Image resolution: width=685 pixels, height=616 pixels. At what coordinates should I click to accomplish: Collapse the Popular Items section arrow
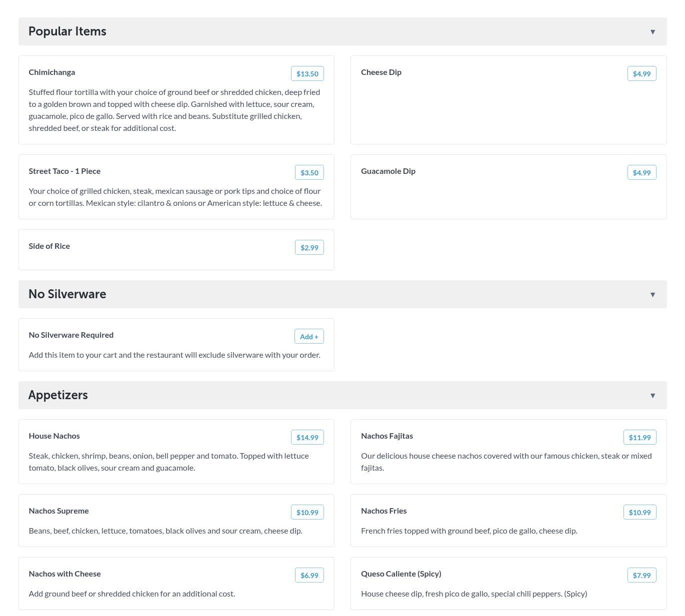652,32
